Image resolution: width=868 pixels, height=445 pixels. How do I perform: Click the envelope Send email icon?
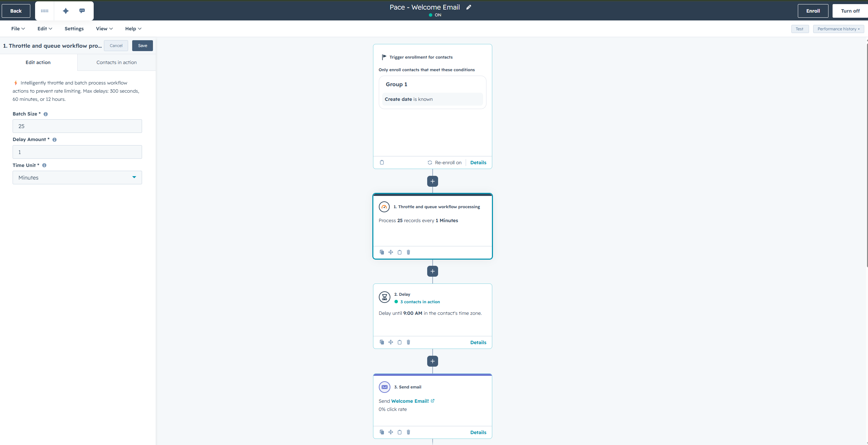[x=385, y=387]
